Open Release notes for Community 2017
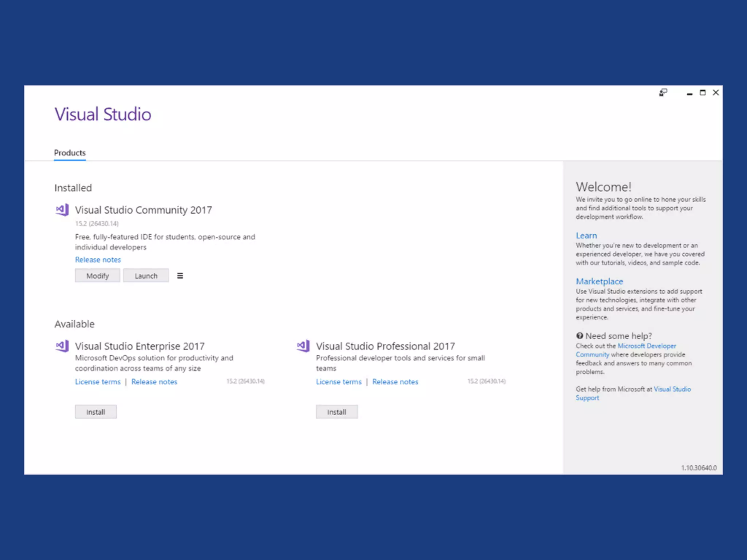This screenshot has width=747, height=560. 98,260
